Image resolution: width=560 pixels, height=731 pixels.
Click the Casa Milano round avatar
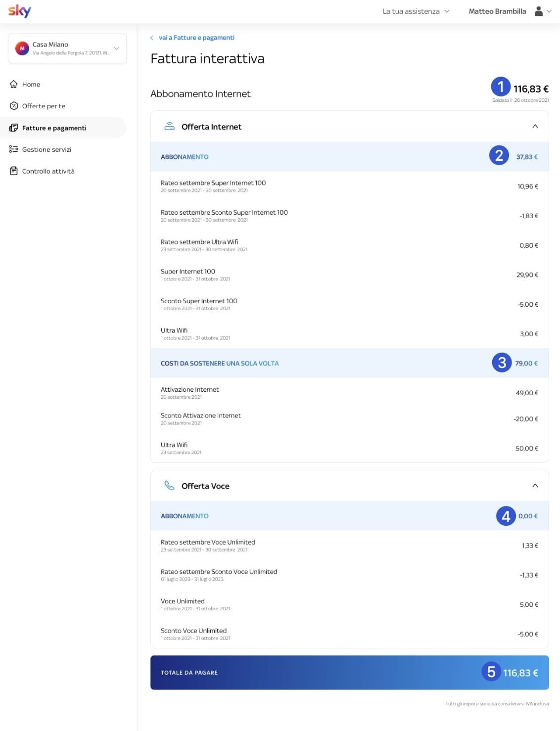point(22,48)
